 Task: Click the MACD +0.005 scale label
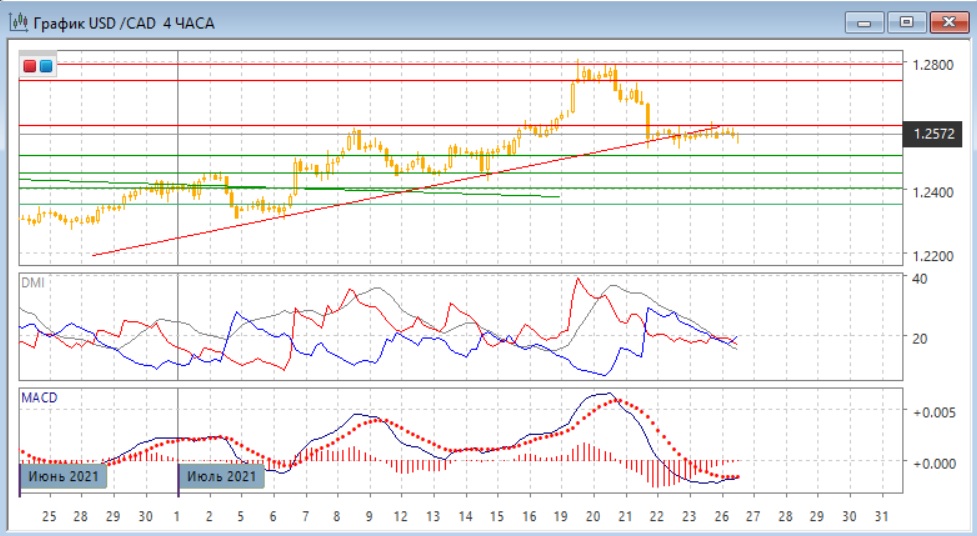[935, 411]
